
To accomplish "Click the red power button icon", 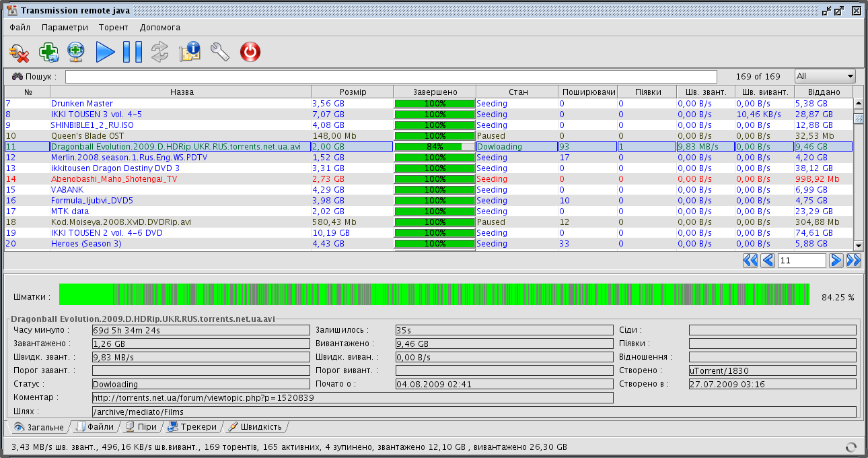I will click(250, 53).
